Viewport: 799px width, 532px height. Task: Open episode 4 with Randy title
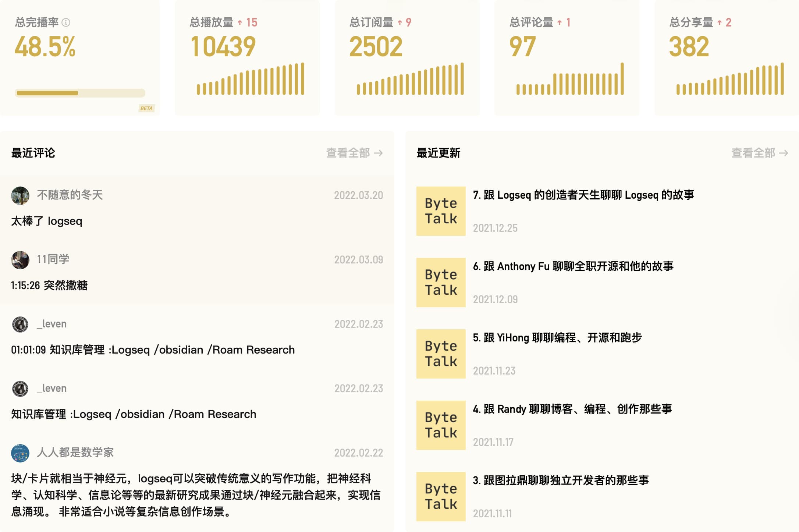572,409
